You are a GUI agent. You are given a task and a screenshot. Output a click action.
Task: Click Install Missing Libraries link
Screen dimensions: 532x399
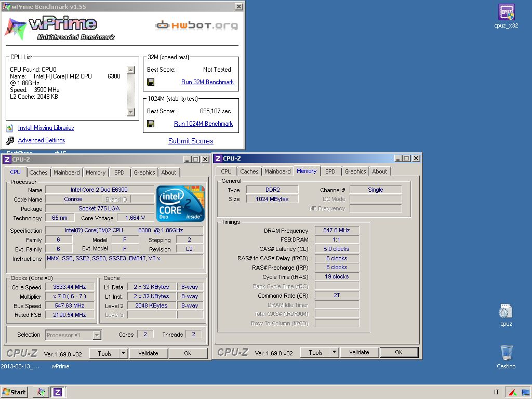pyautogui.click(x=46, y=128)
